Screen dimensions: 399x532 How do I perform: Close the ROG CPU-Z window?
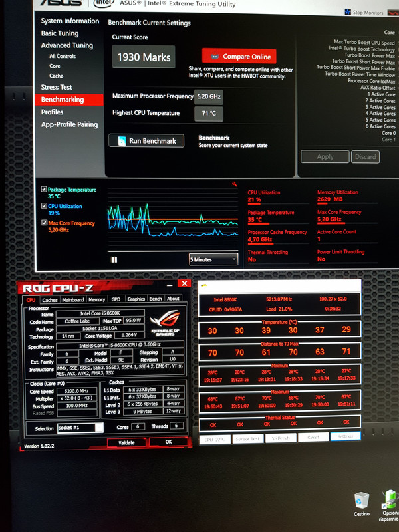pos(184,283)
